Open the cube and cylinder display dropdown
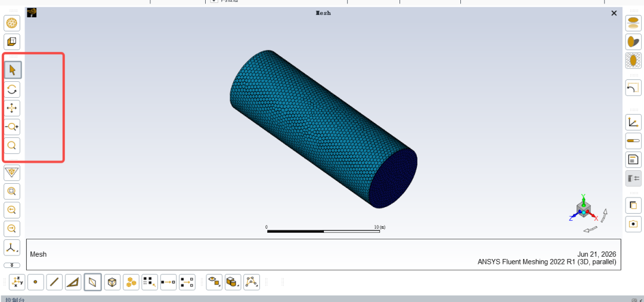 click(x=233, y=282)
